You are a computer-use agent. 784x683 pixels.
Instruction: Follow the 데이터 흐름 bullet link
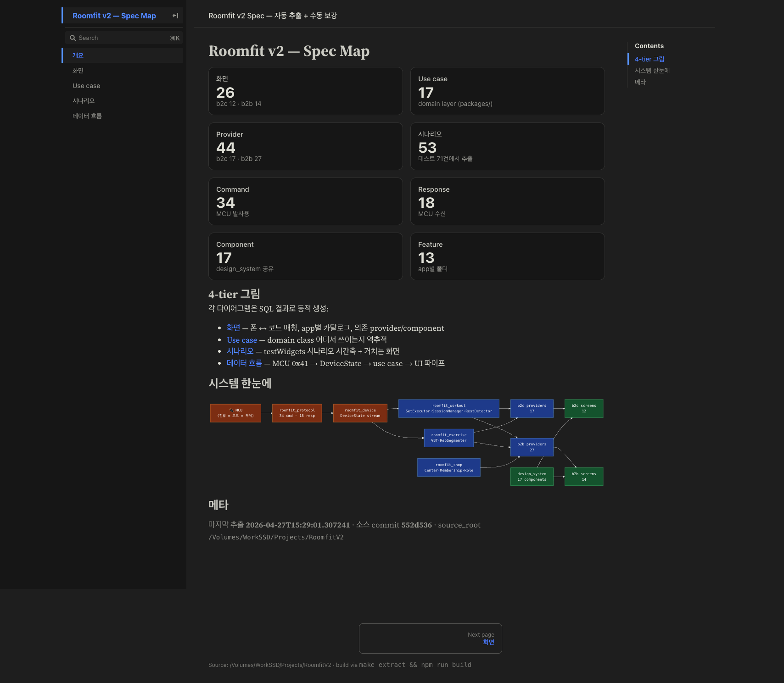tap(244, 363)
